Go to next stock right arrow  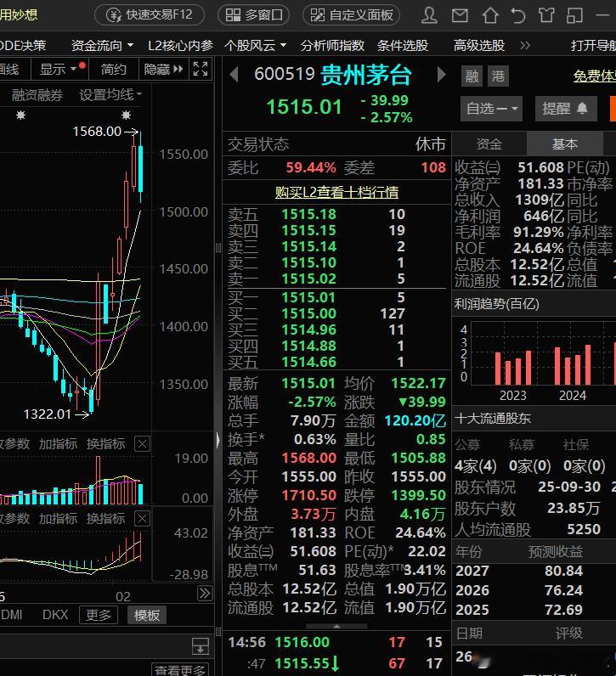pos(441,75)
